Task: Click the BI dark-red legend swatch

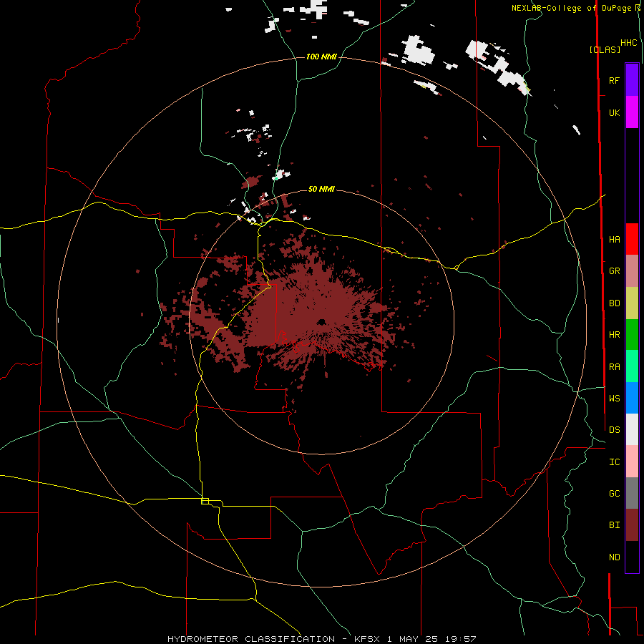Action: pos(632,525)
